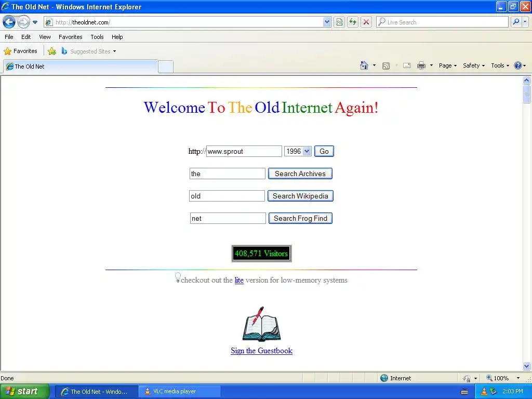Click the Internet security zone globe icon
Screen dimensions: 532x399
click(x=384, y=378)
